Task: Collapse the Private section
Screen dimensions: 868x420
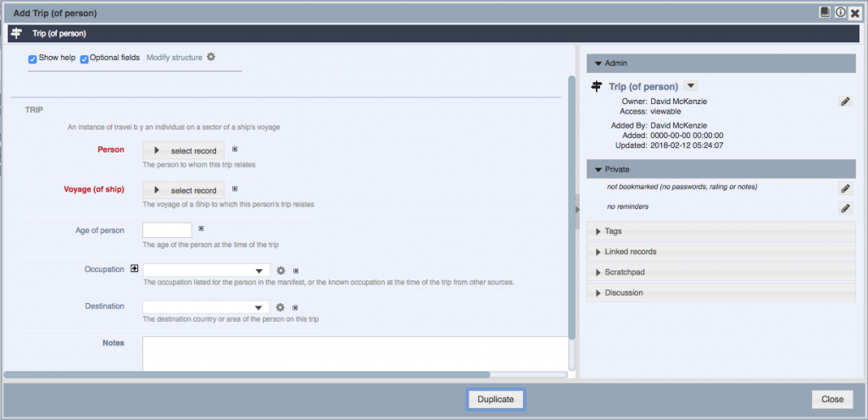Action: [x=721, y=169]
